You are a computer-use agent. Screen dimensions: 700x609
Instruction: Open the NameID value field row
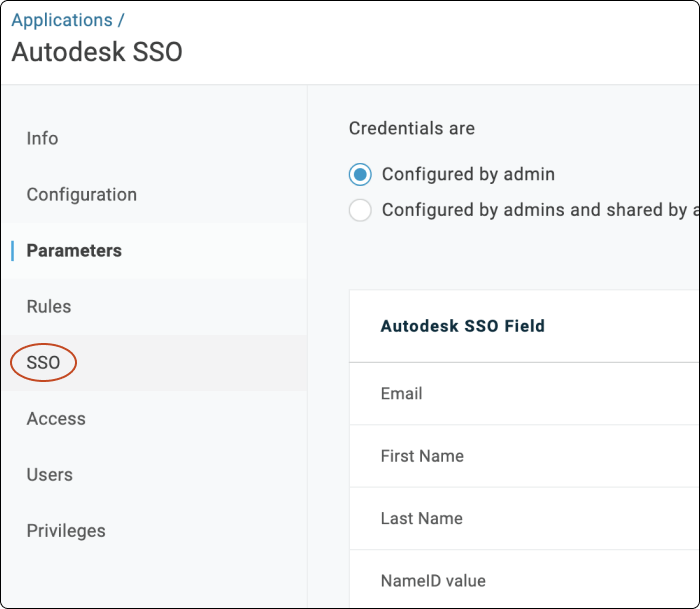tap(433, 581)
